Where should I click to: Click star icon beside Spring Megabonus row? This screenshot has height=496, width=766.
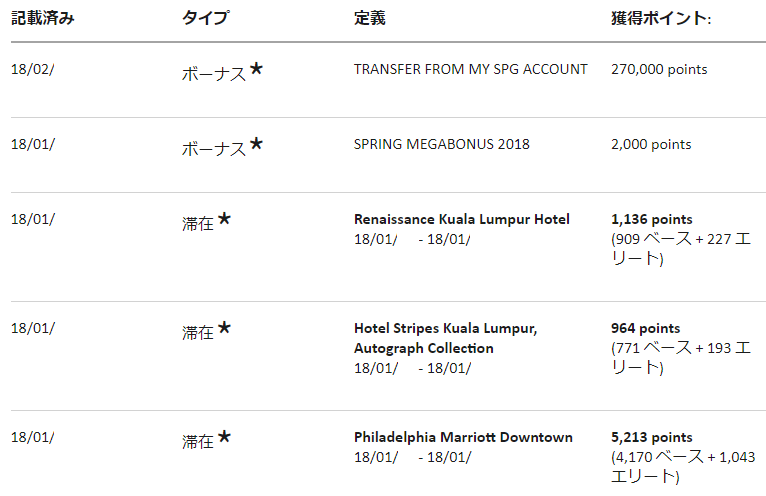tap(257, 144)
